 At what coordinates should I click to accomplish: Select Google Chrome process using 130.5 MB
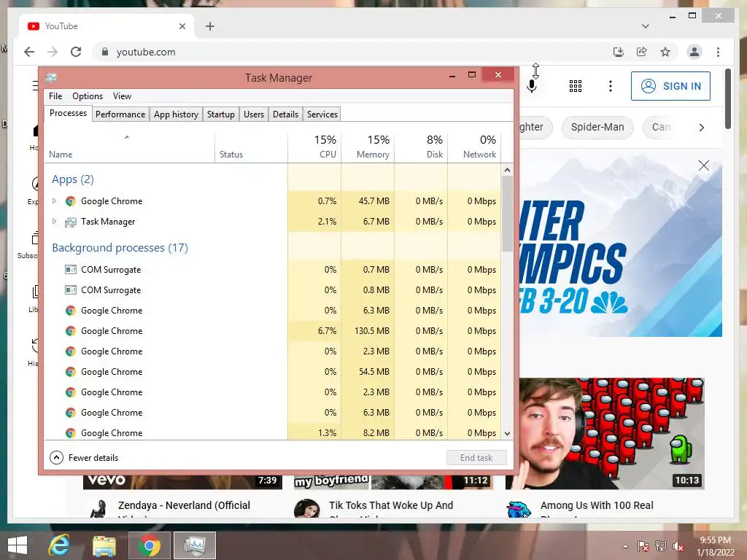pyautogui.click(x=273, y=331)
